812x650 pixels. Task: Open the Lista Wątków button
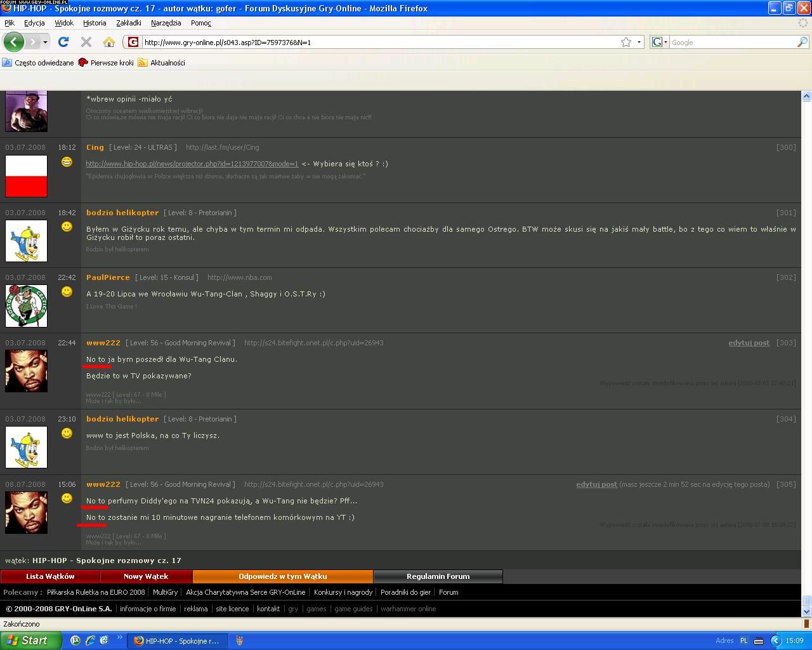coord(50,576)
